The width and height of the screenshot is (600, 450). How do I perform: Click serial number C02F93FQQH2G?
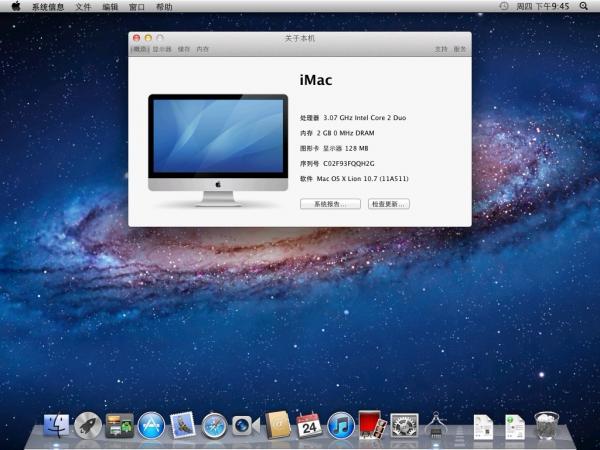point(349,164)
